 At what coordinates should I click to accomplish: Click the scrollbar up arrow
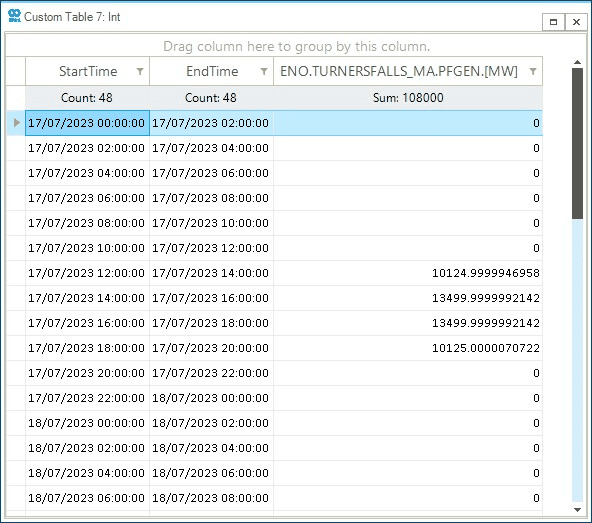[577, 62]
